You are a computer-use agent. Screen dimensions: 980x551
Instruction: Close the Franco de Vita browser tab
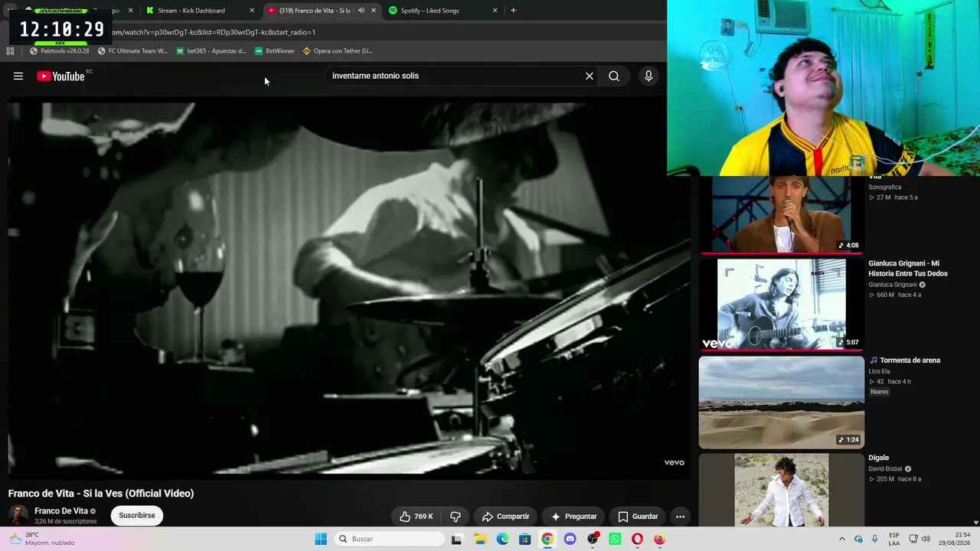click(374, 11)
